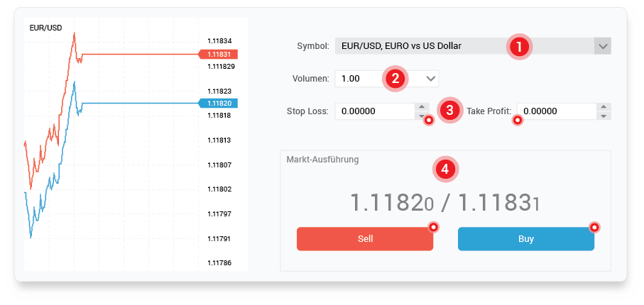Open the Symbol dropdown arrow
The image size is (644, 305).
coord(603,46)
